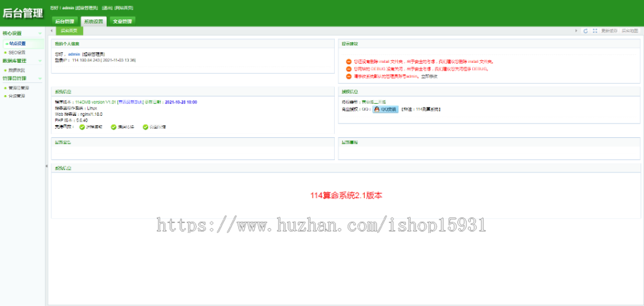
Task: Open the 后台管理 top navigation tab
Action: tap(65, 21)
